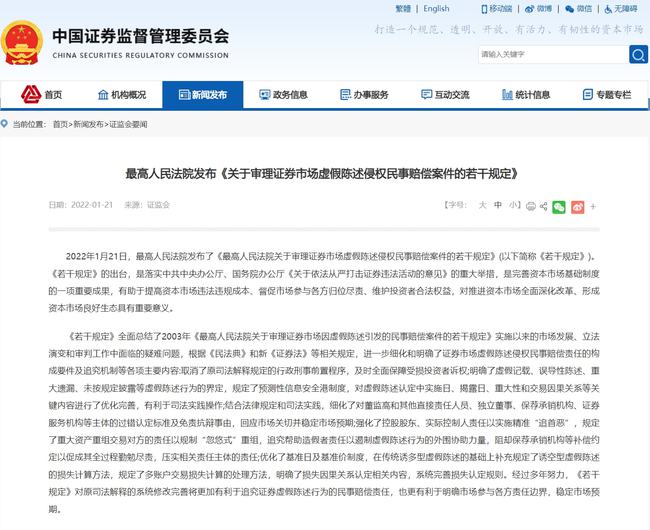Screen dimensions: 650x530
Task: Open the 政务信息 navigation tab
Action: point(284,95)
